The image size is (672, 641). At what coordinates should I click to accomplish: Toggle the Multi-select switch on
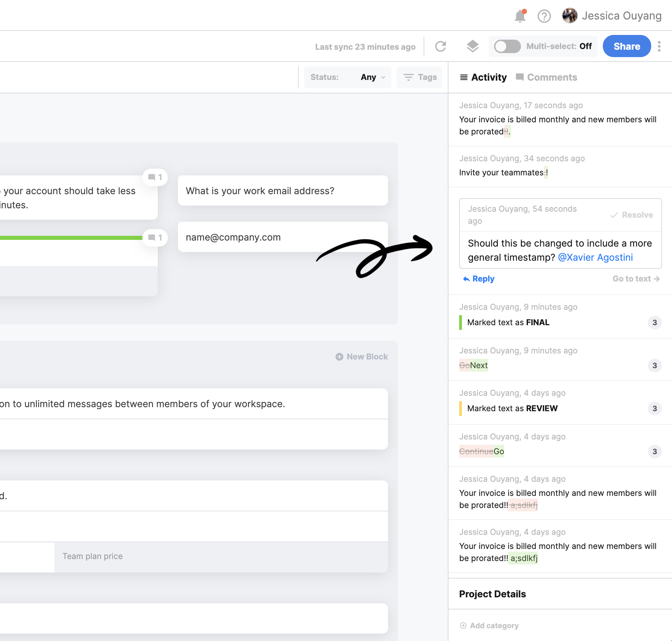click(x=507, y=46)
